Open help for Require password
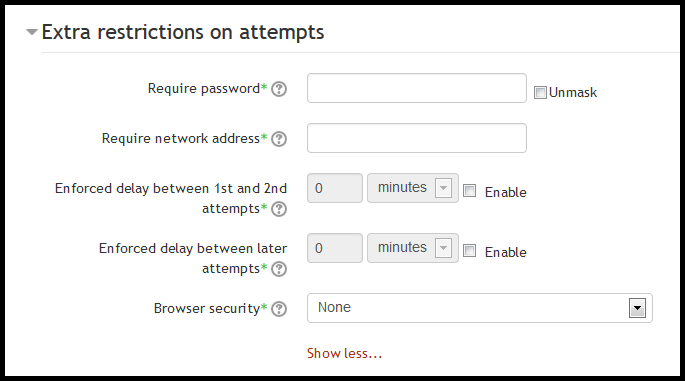This screenshot has height=381, width=685. click(279, 89)
